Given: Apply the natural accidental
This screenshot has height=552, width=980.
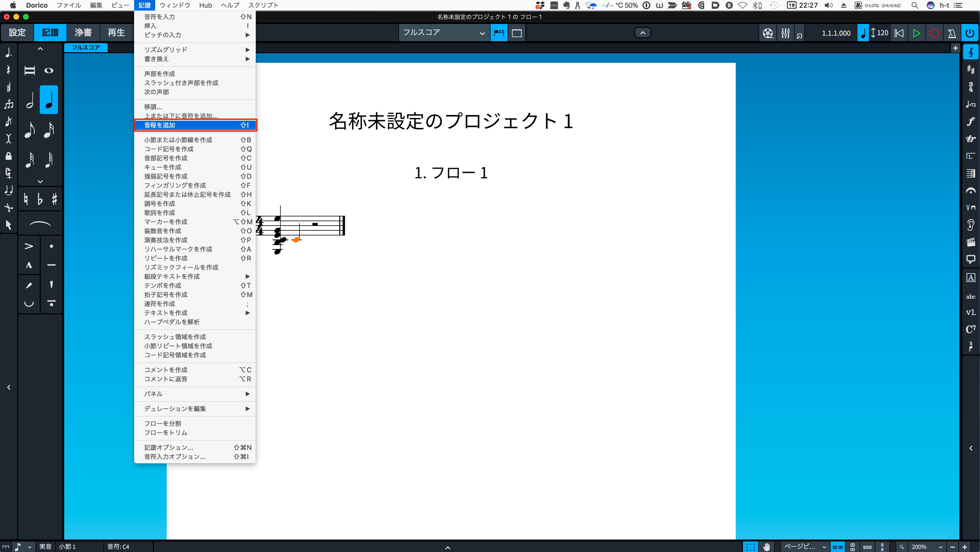Looking at the screenshot, I should [x=26, y=199].
